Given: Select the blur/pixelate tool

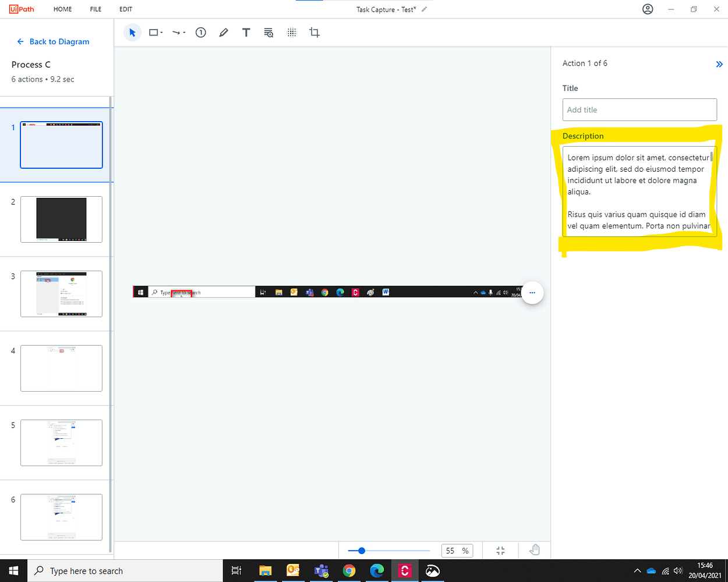Looking at the screenshot, I should (291, 33).
